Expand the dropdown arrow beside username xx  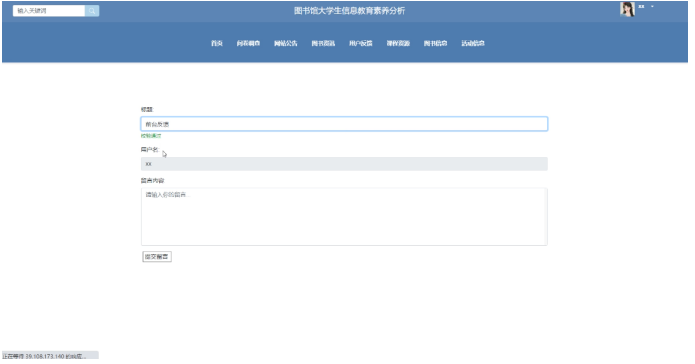point(652,7)
